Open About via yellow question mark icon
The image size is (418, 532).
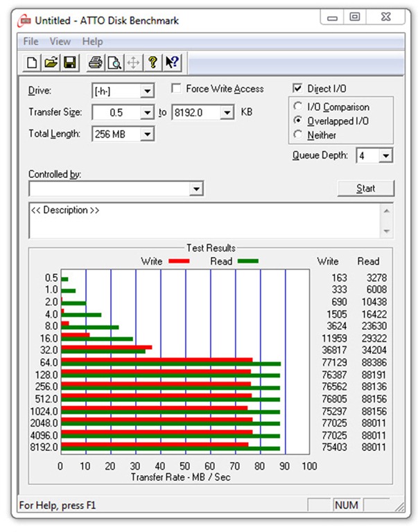point(153,63)
